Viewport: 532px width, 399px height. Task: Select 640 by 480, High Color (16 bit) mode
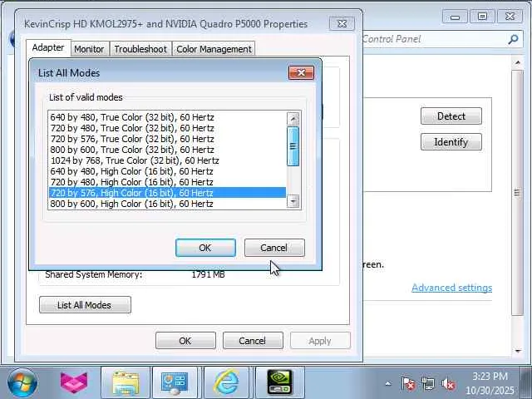click(x=167, y=171)
